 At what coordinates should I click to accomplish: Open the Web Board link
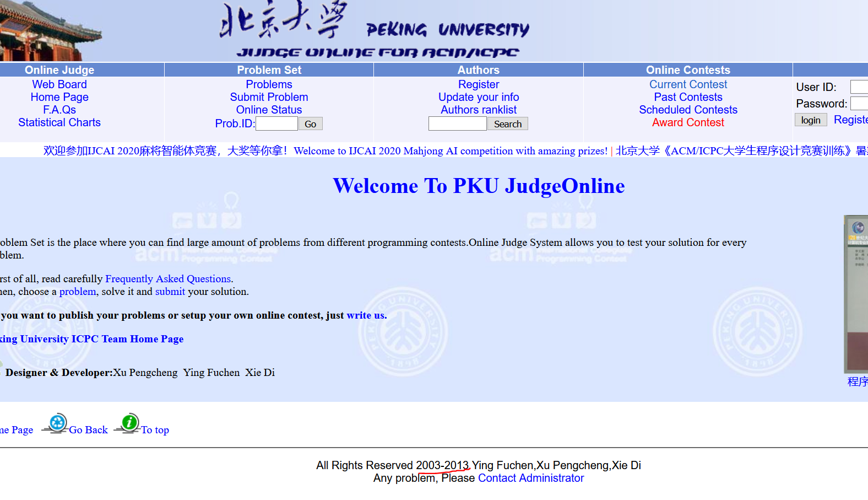[x=59, y=84]
